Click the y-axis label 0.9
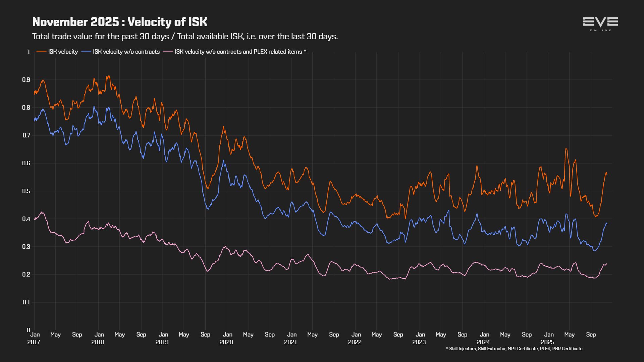The height and width of the screenshot is (362, 644). click(26, 80)
